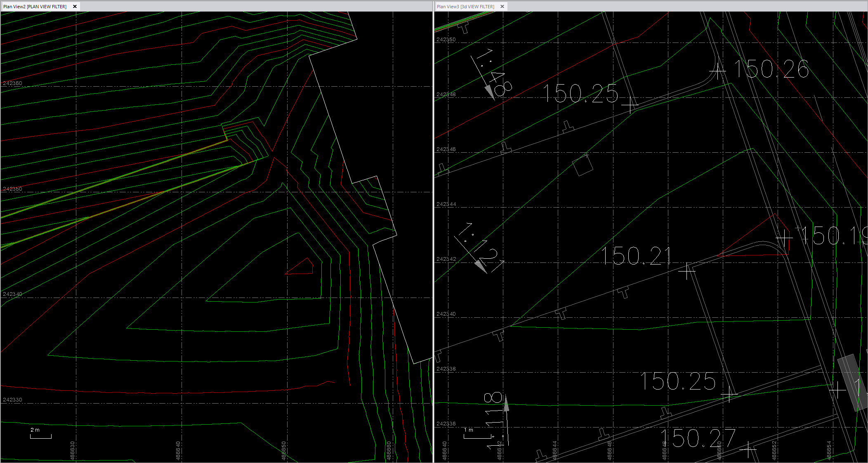Click the 150.19 spot elevation label
Image resolution: width=868 pixels, height=463 pixels.
point(833,236)
